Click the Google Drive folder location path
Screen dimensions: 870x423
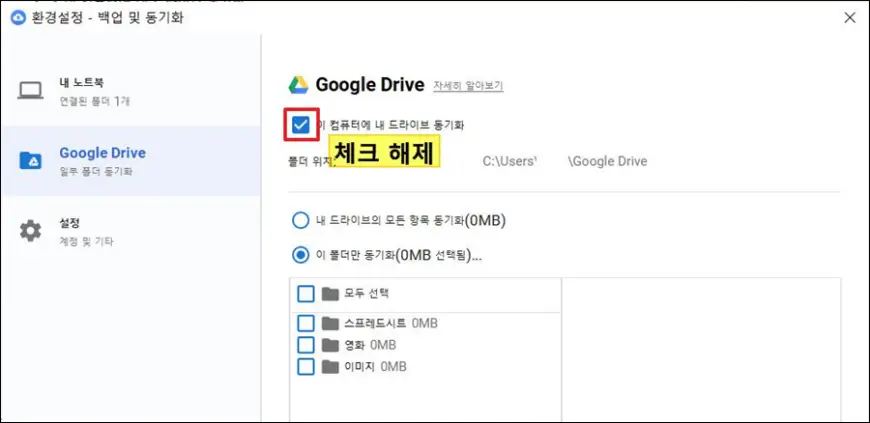tap(565, 161)
